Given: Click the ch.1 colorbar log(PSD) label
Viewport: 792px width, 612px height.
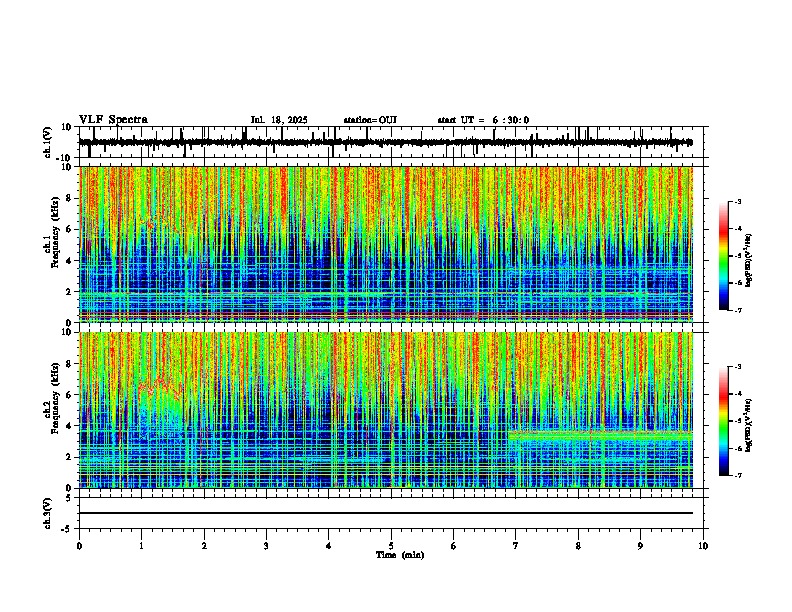Looking at the screenshot, I should (x=749, y=260).
